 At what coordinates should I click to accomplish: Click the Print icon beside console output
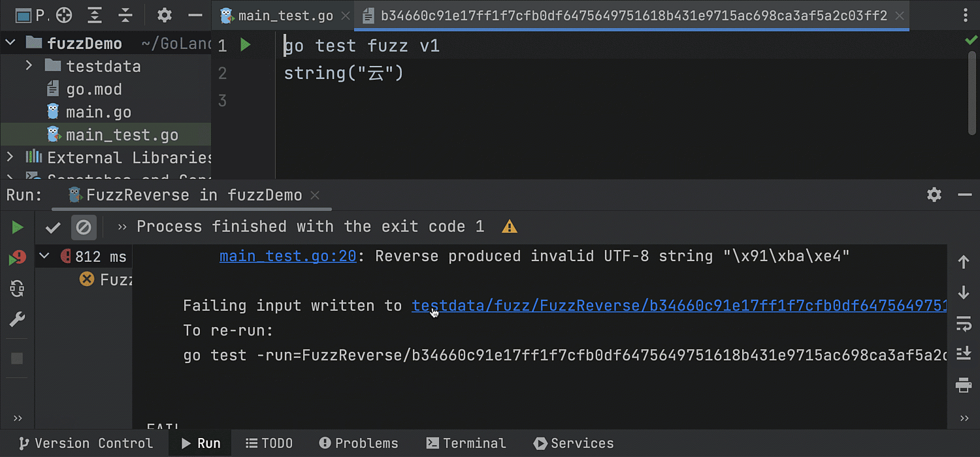(964, 385)
